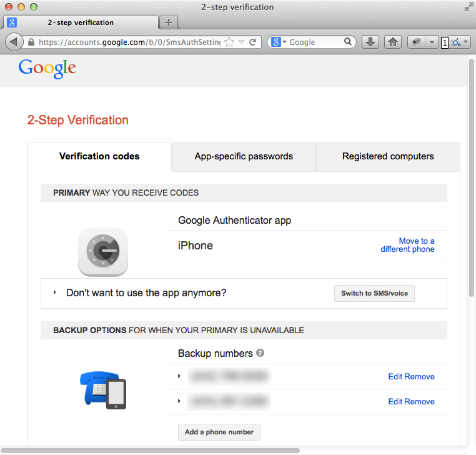Expand the second backup number row
The width and height of the screenshot is (476, 455).
[179, 401]
